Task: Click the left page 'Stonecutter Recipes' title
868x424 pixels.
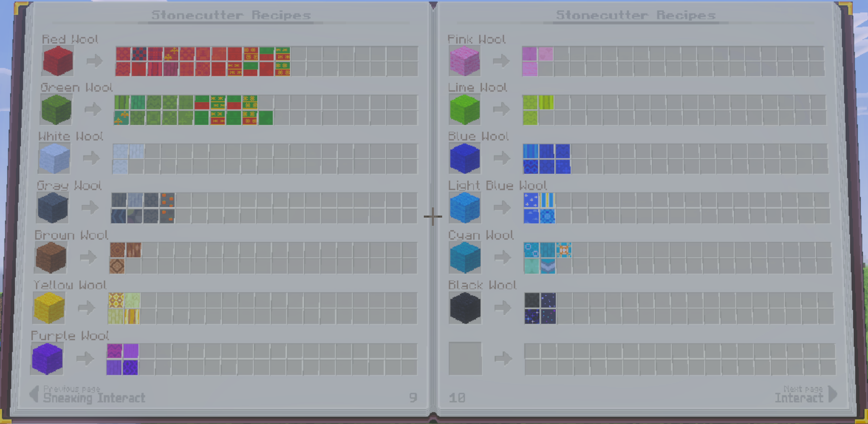Action: [x=231, y=15]
